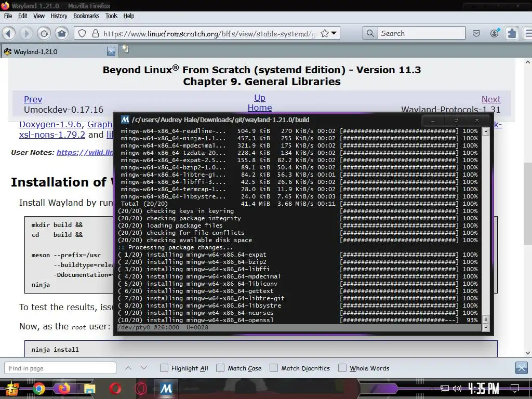The image size is (532, 399).
Task: Switch to MSYS2 terminal in taskbar
Action: pyautogui.click(x=166, y=389)
